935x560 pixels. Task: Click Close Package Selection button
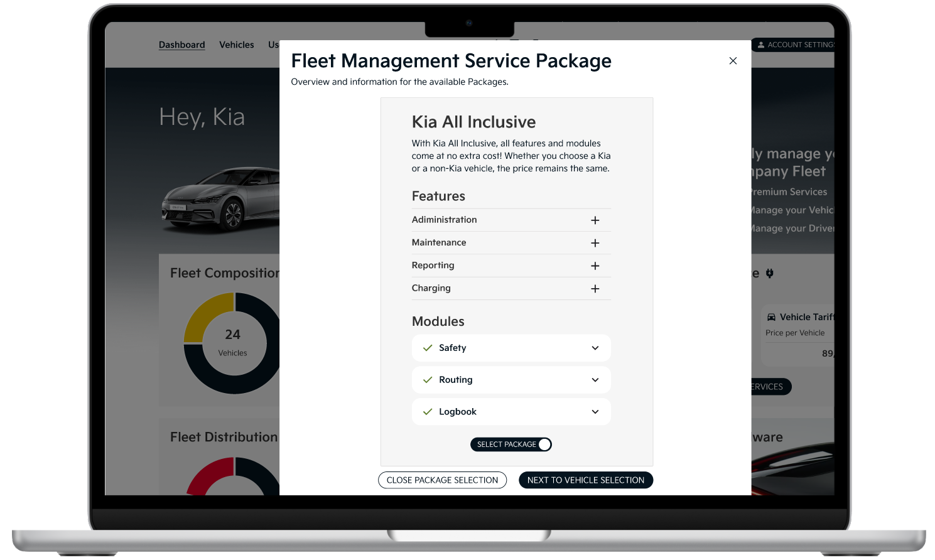[x=442, y=480]
